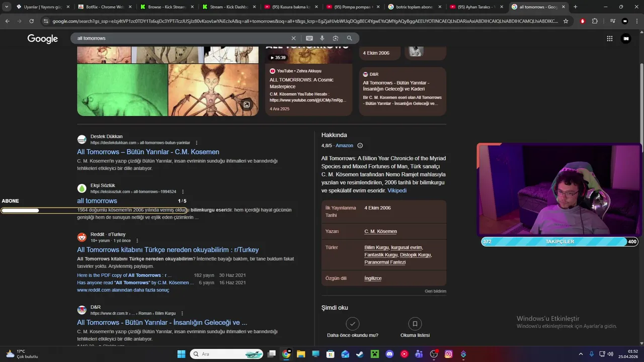Image resolution: width=644 pixels, height=362 pixels.
Task: Click into the Google search input field
Action: (181, 38)
